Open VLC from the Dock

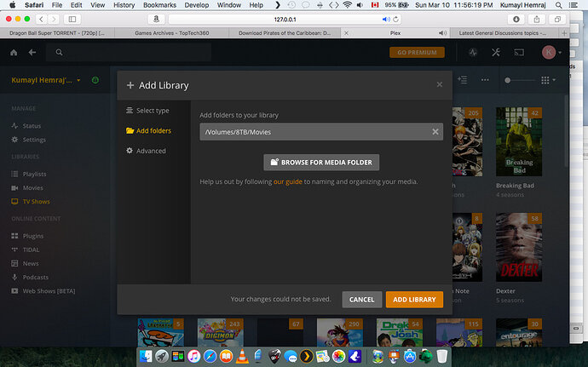[242, 356]
